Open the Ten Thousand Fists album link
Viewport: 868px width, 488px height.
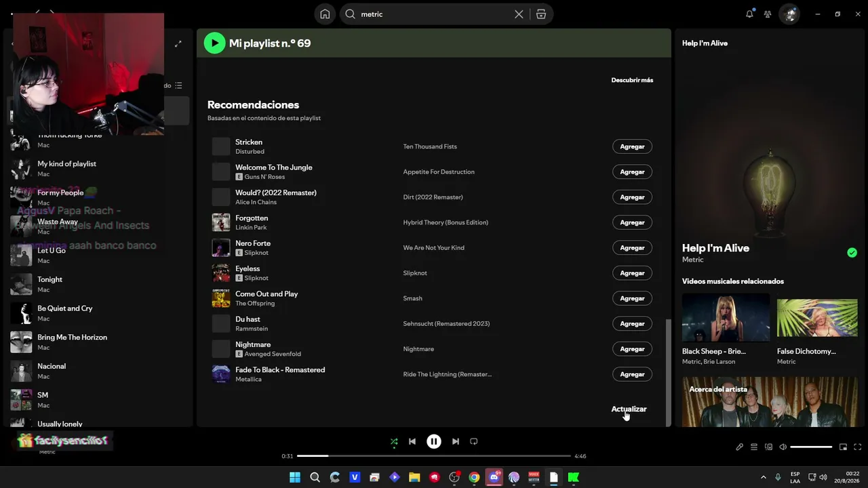[430, 146]
